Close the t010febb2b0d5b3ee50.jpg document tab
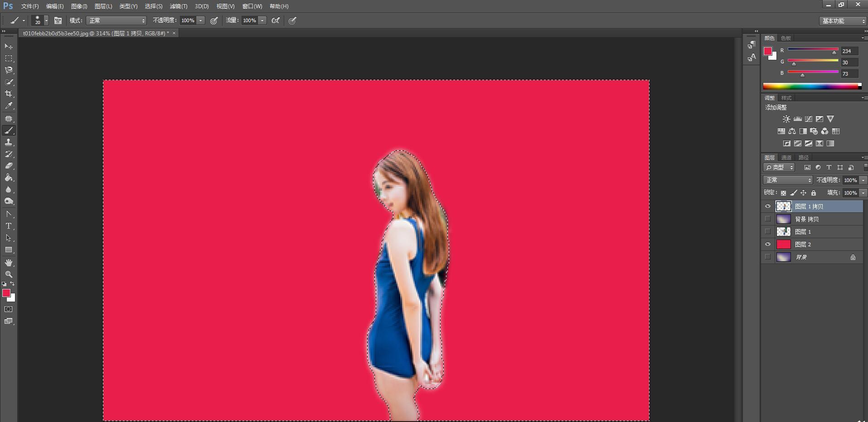The height and width of the screenshot is (422, 868). coord(174,33)
